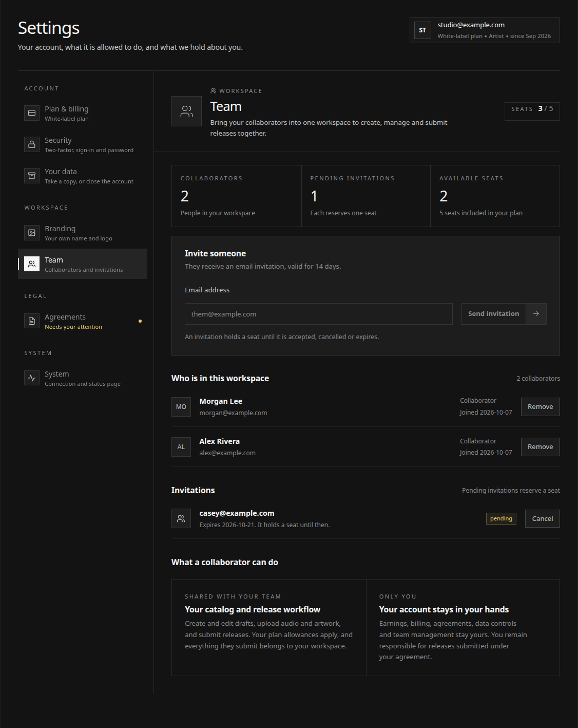Click the pending status badge
The height and width of the screenshot is (728, 578).
(x=501, y=519)
